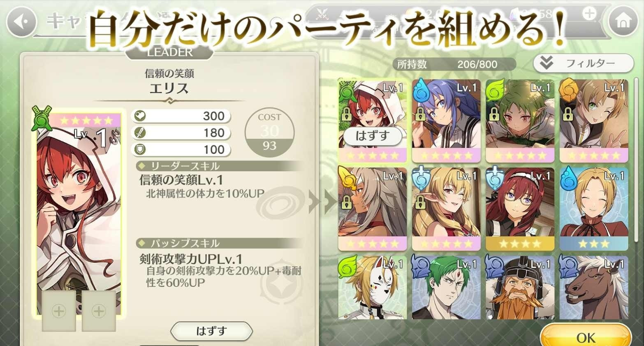Add equipment in first empty plus slot
Screen dimensions: 644x346
pyautogui.click(x=59, y=311)
